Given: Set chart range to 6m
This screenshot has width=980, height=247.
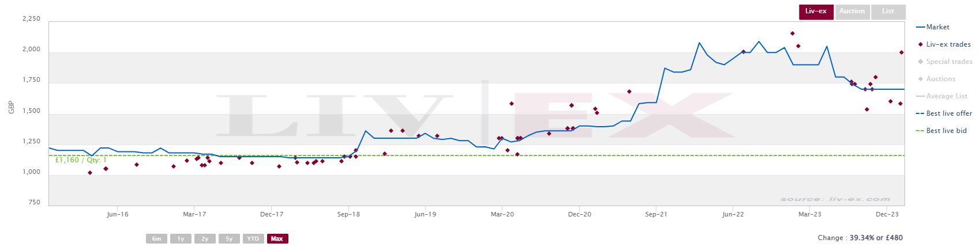Looking at the screenshot, I should point(157,239).
